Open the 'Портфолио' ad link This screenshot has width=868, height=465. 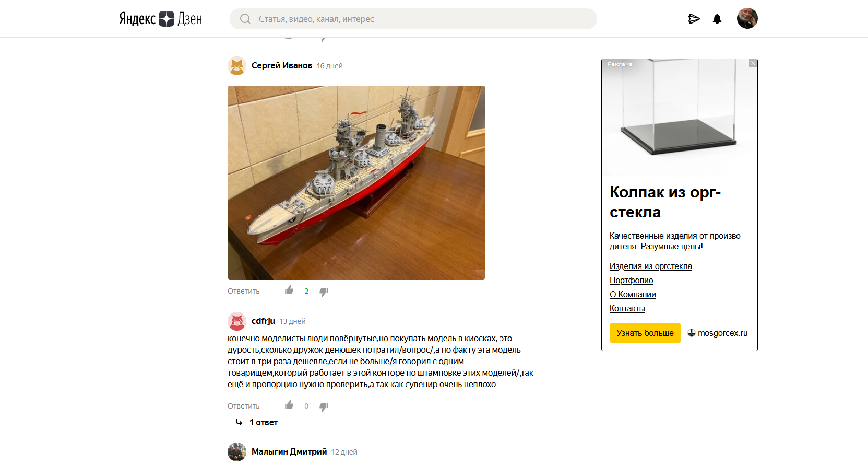631,281
